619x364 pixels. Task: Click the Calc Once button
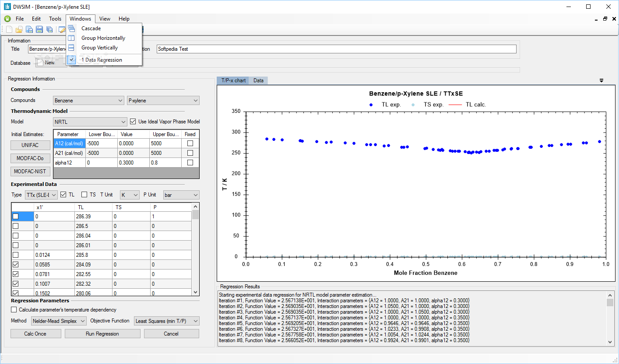coord(35,334)
